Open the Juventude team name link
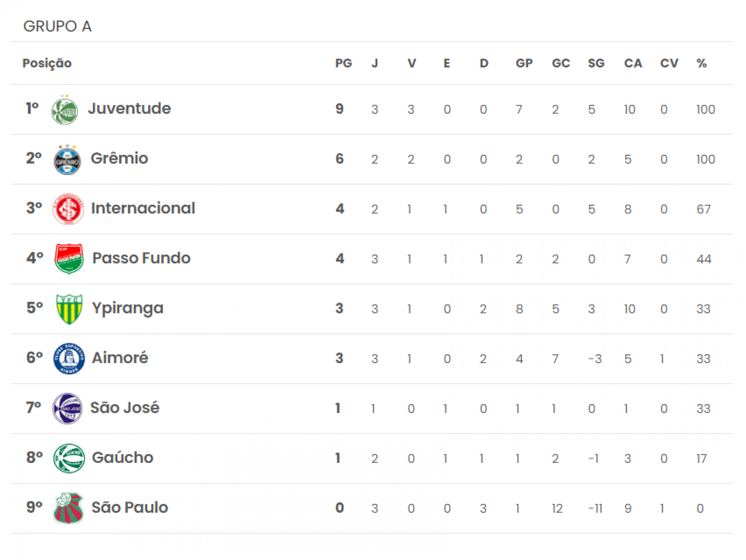The width and height of the screenshot is (746, 560). coord(129,108)
